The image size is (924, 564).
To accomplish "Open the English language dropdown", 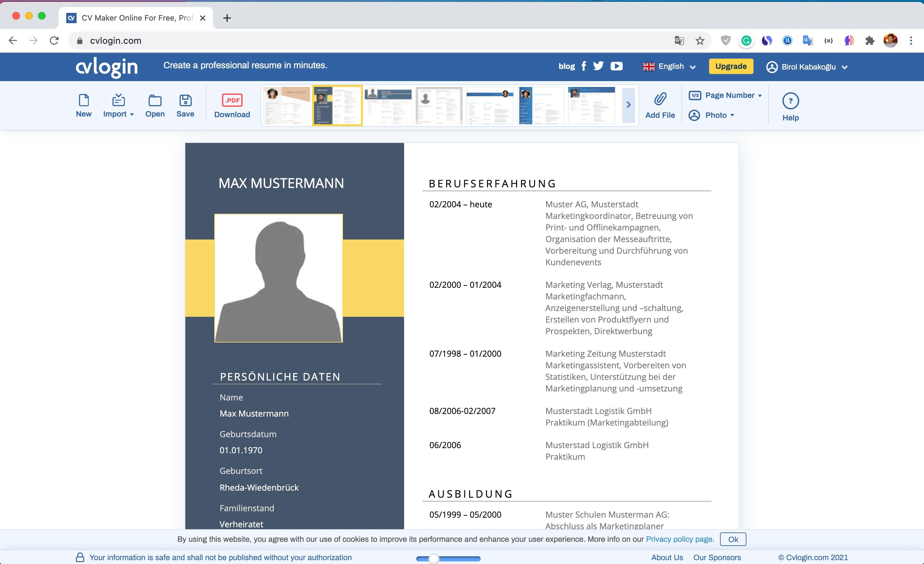I will click(669, 66).
